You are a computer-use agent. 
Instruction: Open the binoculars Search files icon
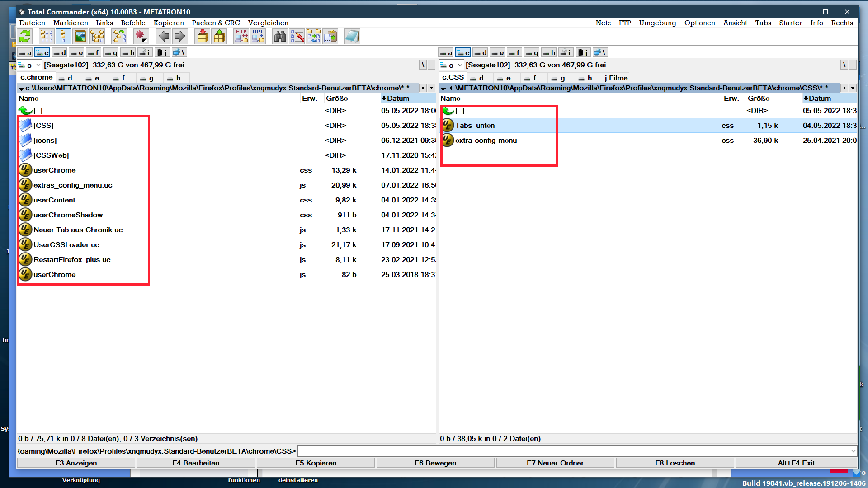[280, 37]
